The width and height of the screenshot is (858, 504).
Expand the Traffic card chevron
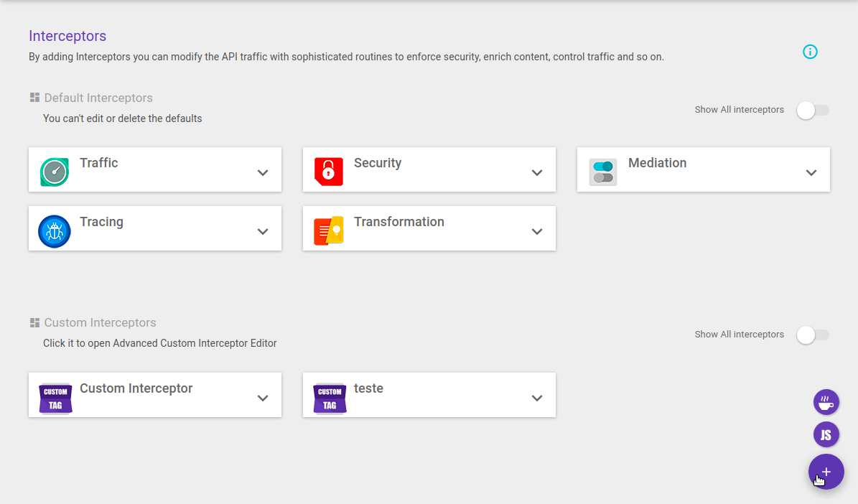pos(263,173)
